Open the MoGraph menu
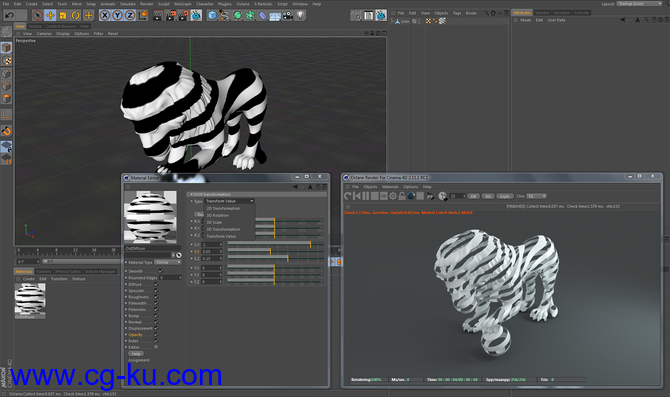This screenshot has height=397, width=670. [183, 4]
